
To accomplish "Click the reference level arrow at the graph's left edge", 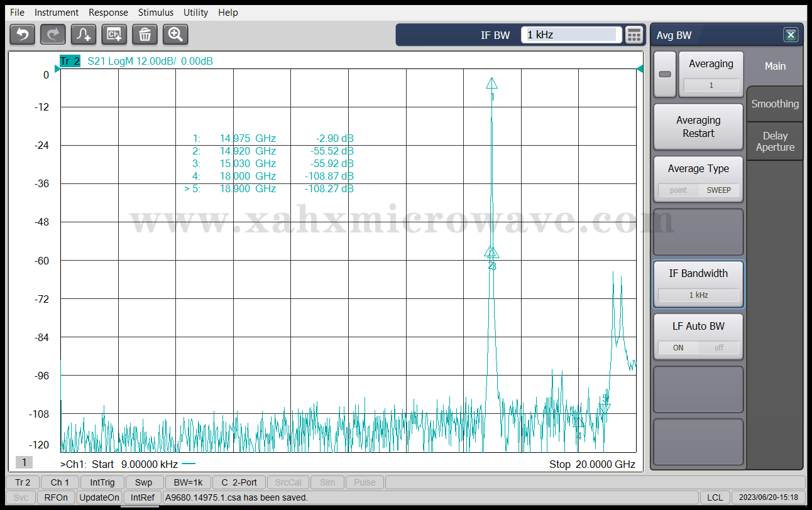I will [57, 69].
